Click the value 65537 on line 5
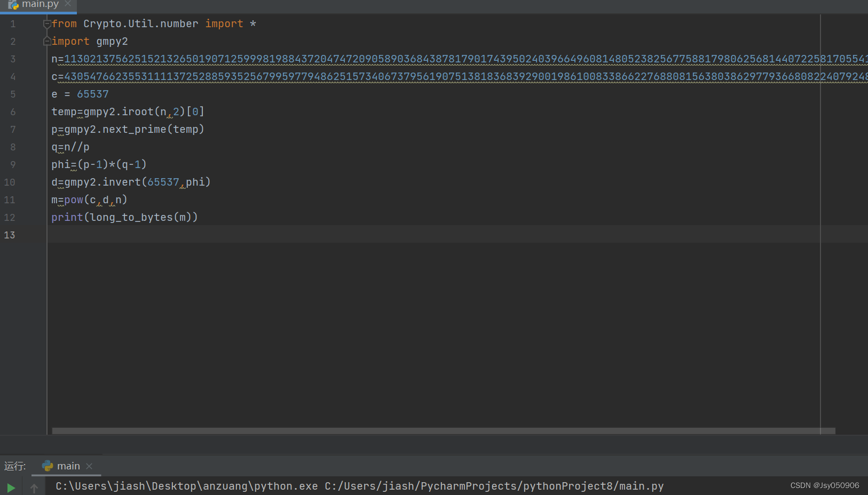 point(92,94)
